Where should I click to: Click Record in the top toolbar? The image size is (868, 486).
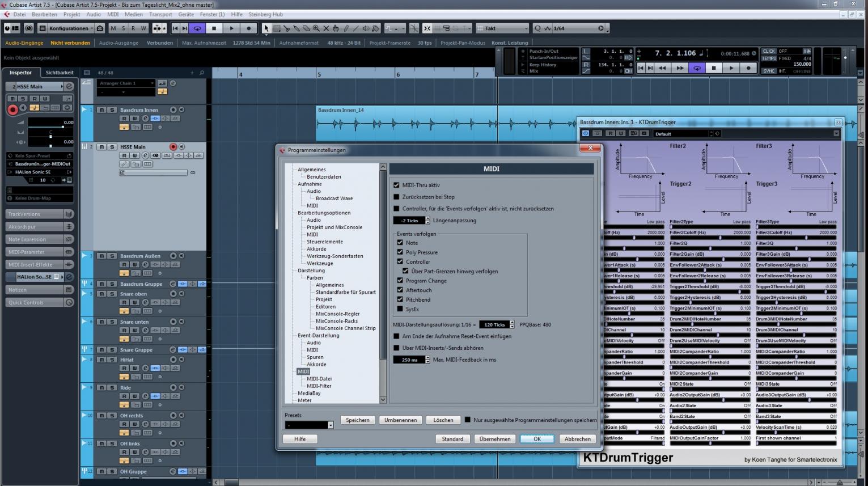click(248, 28)
